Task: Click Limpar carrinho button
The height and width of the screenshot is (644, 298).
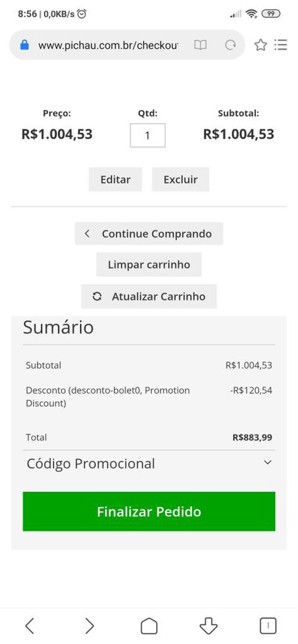Action: 149,264
